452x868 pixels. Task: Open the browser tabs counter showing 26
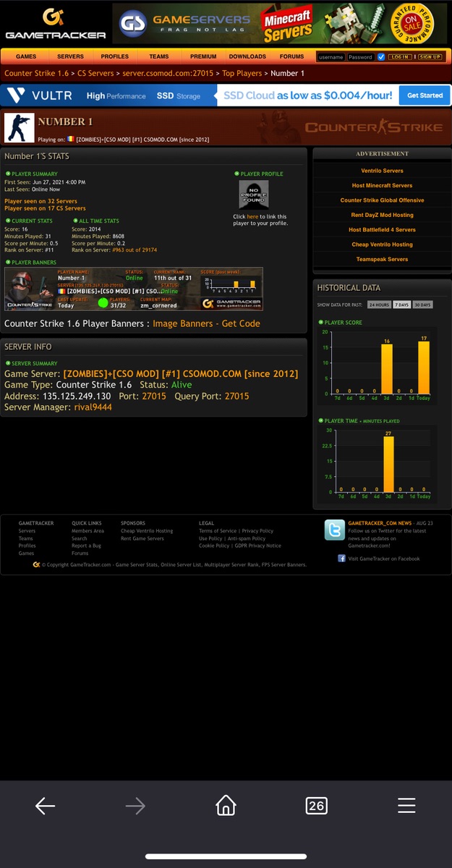click(316, 805)
